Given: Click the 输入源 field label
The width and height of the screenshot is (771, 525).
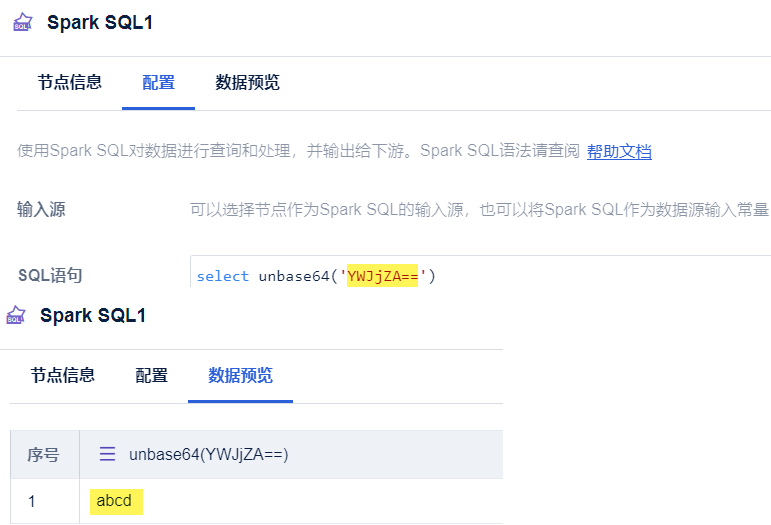Looking at the screenshot, I should [x=41, y=209].
